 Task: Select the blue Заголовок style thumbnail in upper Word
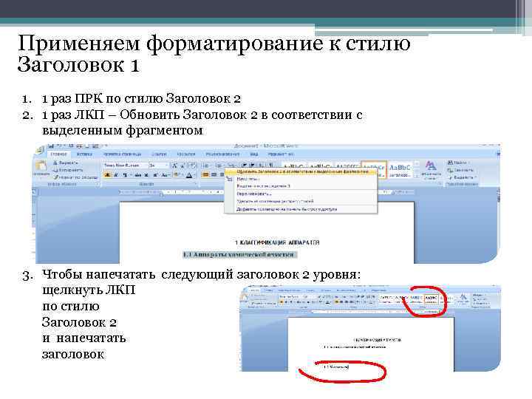[x=400, y=171]
